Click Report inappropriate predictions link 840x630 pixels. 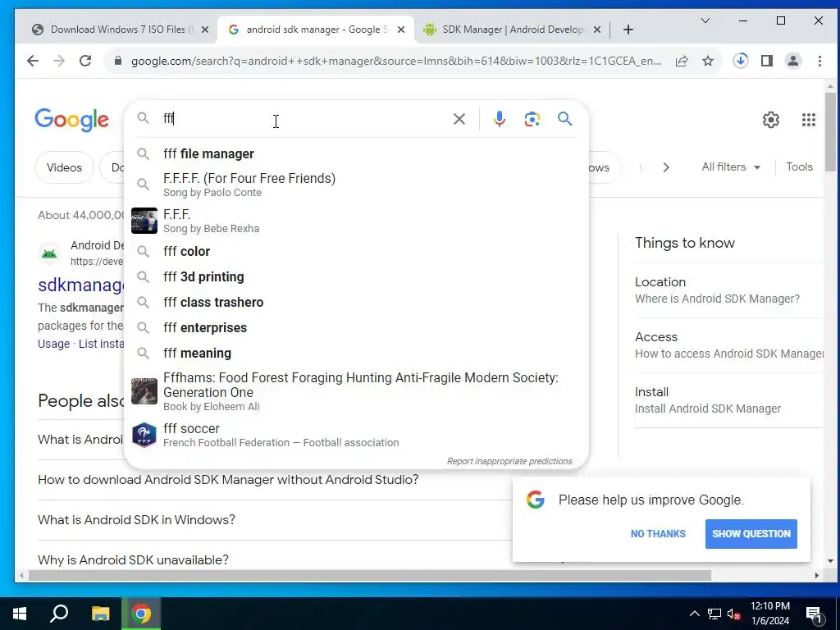509,461
